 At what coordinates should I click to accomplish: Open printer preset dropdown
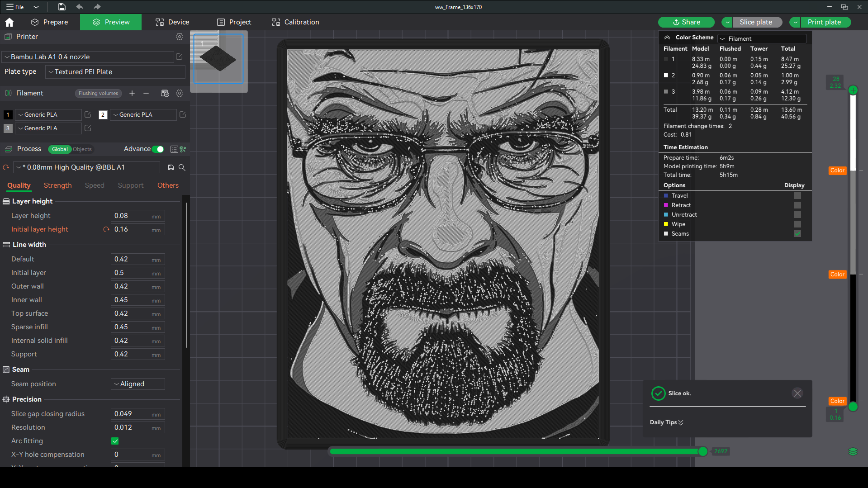[x=88, y=57]
